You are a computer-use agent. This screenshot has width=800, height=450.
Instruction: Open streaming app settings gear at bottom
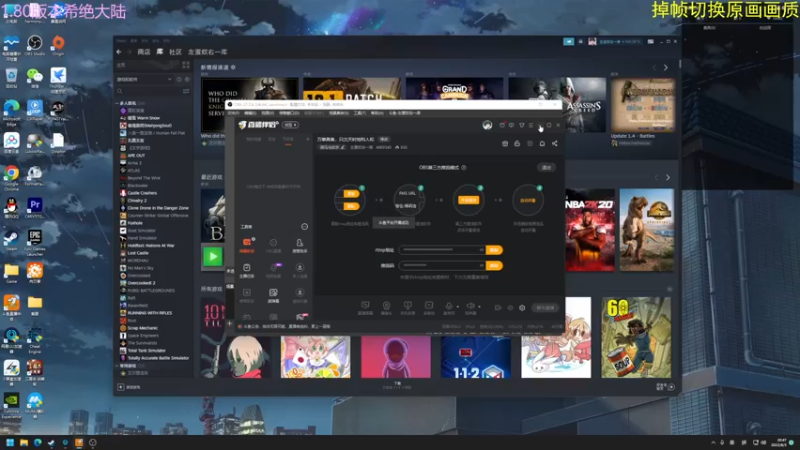coord(522,308)
